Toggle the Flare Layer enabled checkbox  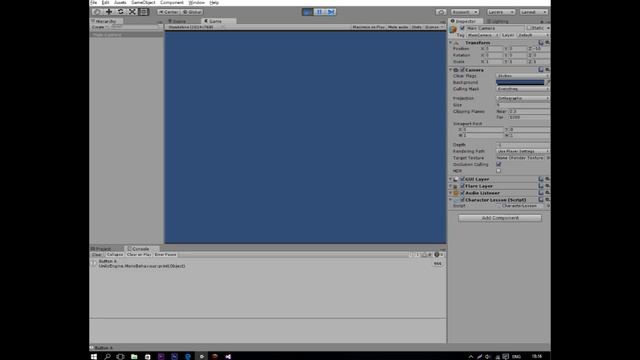[x=462, y=186]
